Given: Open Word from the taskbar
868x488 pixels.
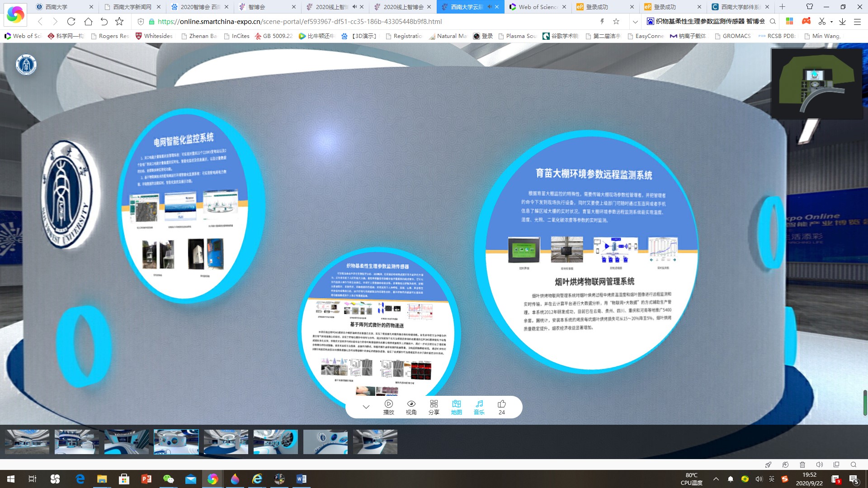Looking at the screenshot, I should click(x=301, y=479).
